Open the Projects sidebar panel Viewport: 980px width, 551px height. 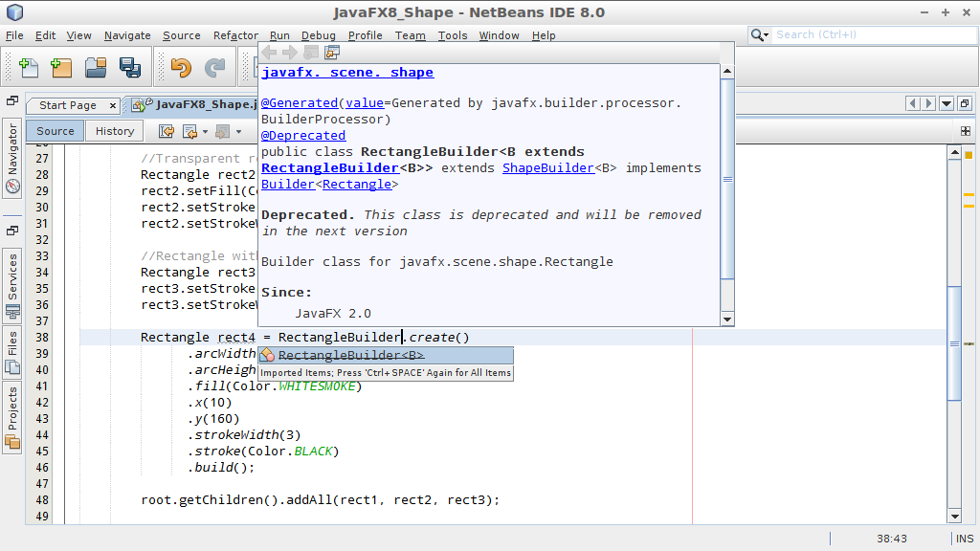(x=12, y=417)
